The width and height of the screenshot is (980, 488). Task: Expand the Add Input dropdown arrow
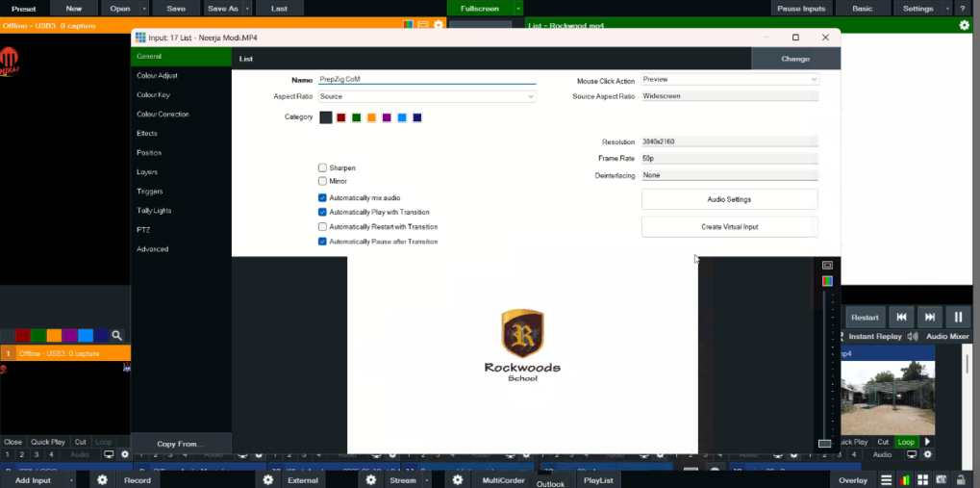point(71,480)
